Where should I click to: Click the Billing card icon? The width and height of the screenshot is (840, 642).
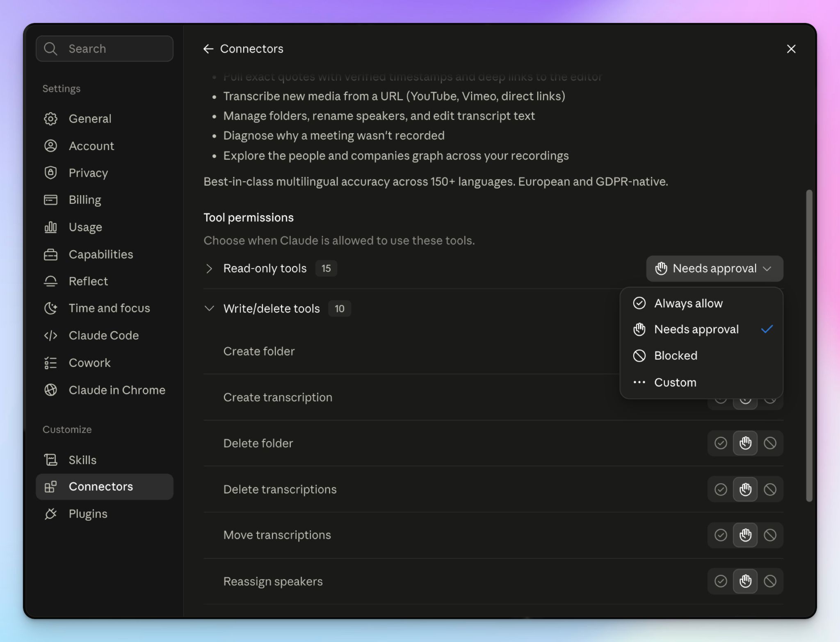coord(50,200)
